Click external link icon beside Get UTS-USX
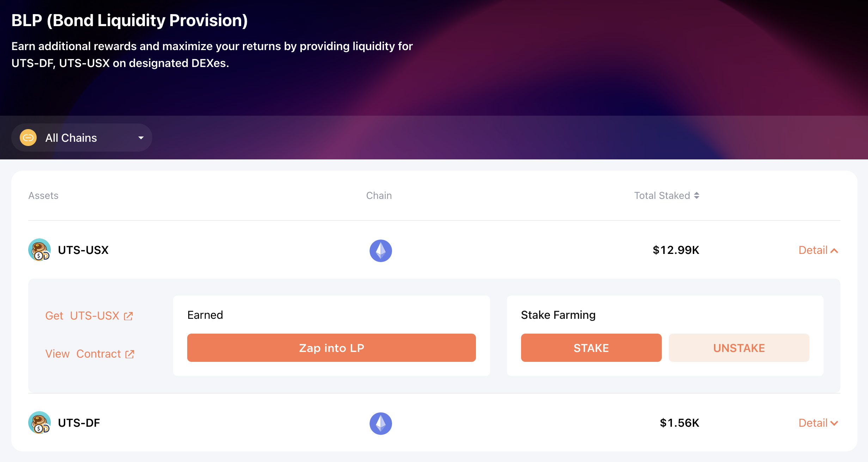The width and height of the screenshot is (868, 462). [x=128, y=316]
